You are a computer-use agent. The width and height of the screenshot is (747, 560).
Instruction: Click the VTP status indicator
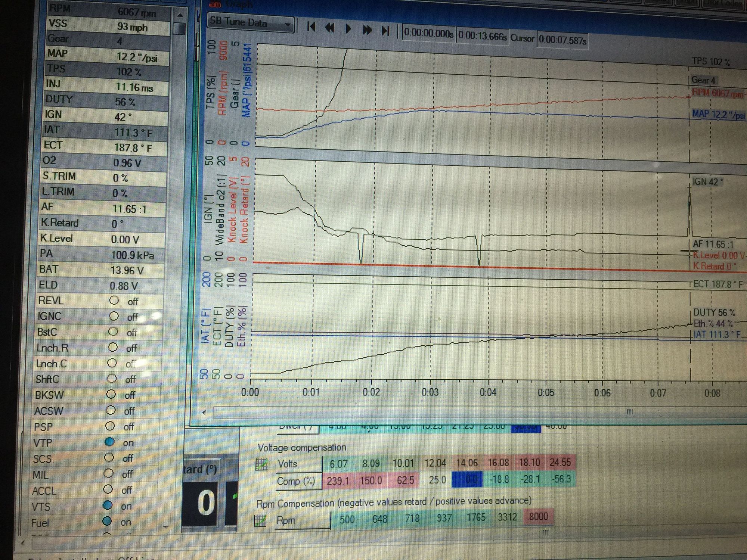(x=109, y=442)
